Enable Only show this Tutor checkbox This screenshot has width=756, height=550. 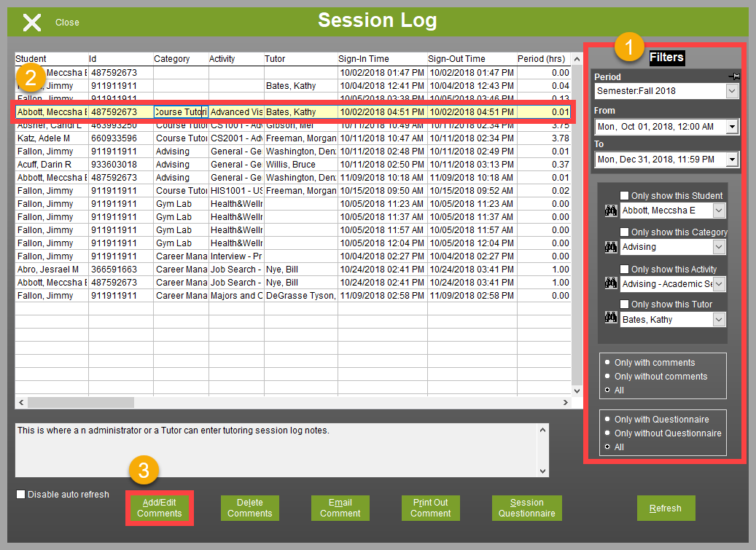[624, 305]
